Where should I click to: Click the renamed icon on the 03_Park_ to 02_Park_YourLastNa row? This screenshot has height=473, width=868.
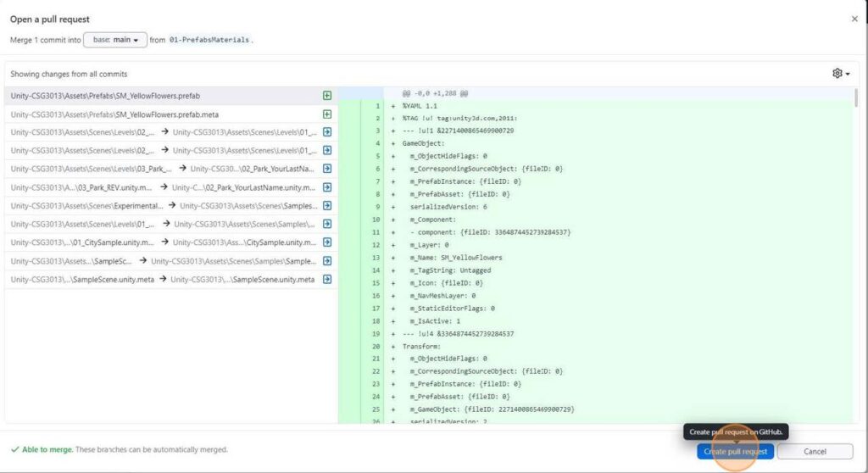327,169
